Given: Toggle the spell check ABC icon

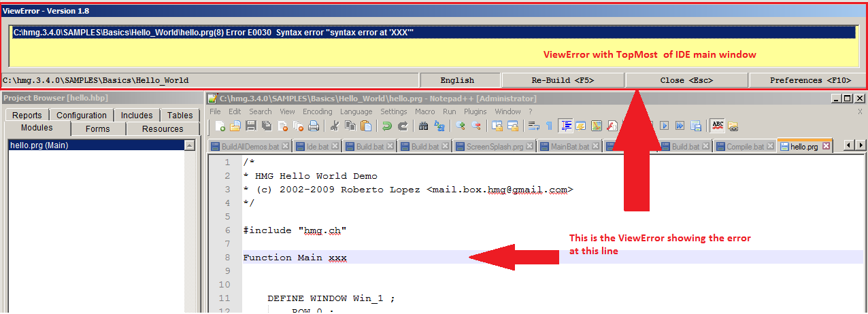Looking at the screenshot, I should 717,125.
